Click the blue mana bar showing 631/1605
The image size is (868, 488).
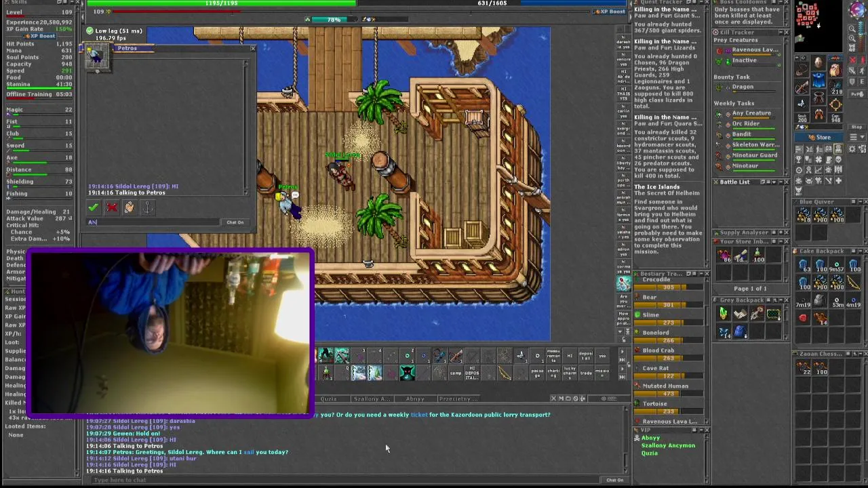[492, 3]
